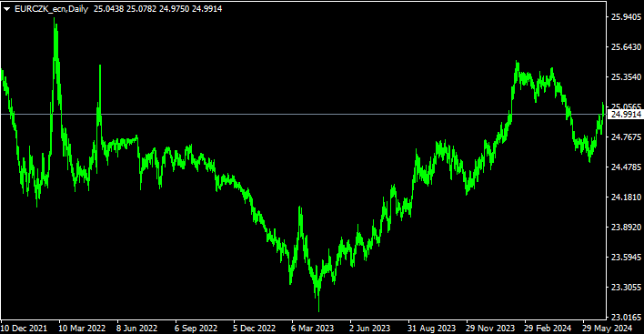Click the 25.3540 price scale label
The image size is (644, 334).
coord(626,76)
